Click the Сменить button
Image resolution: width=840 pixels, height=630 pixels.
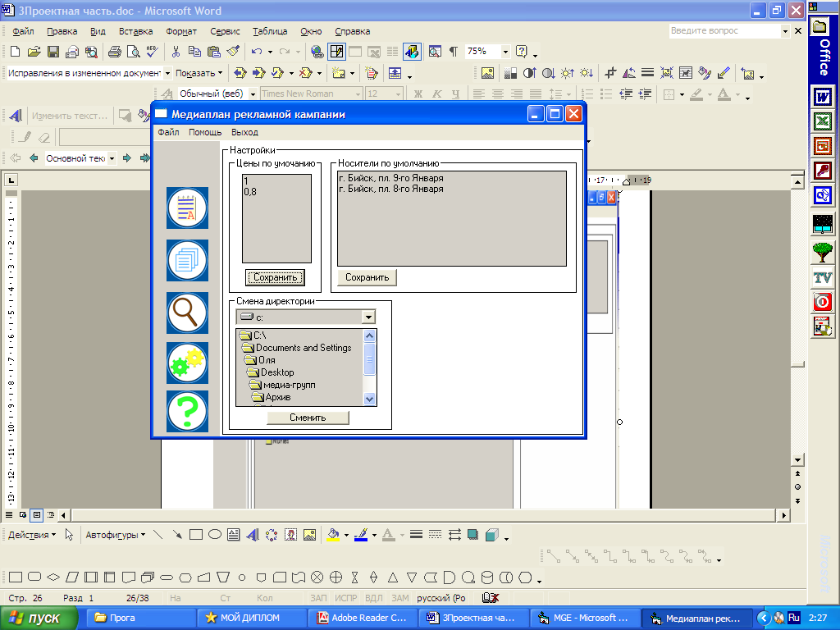(x=308, y=418)
